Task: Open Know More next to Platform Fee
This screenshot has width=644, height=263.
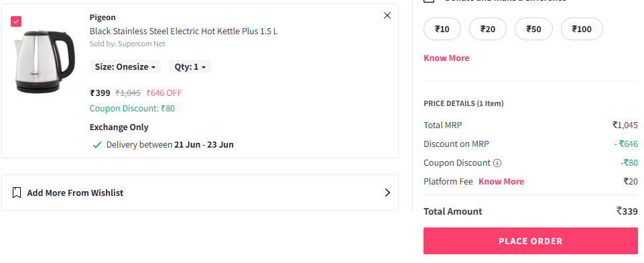Action: tap(501, 182)
